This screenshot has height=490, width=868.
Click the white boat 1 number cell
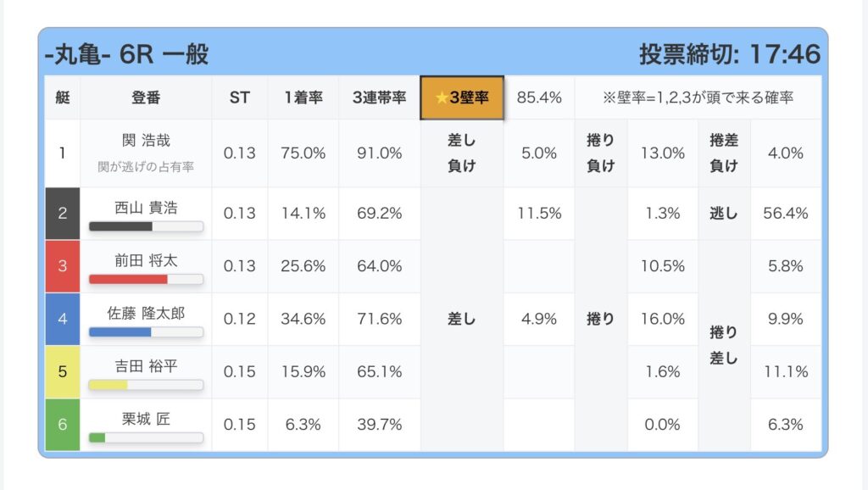pyautogui.click(x=63, y=153)
